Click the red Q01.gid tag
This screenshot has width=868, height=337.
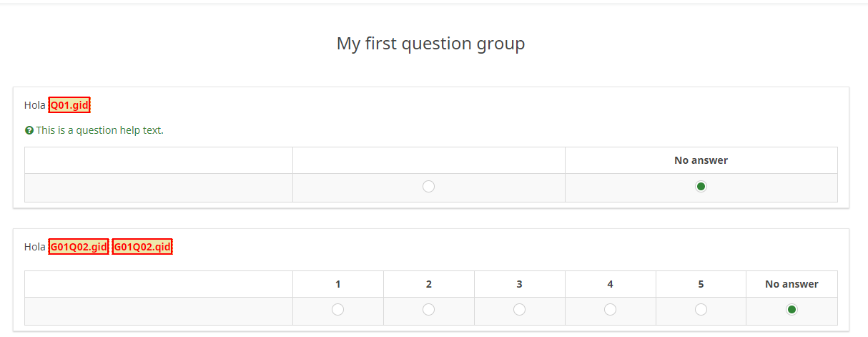tap(69, 105)
